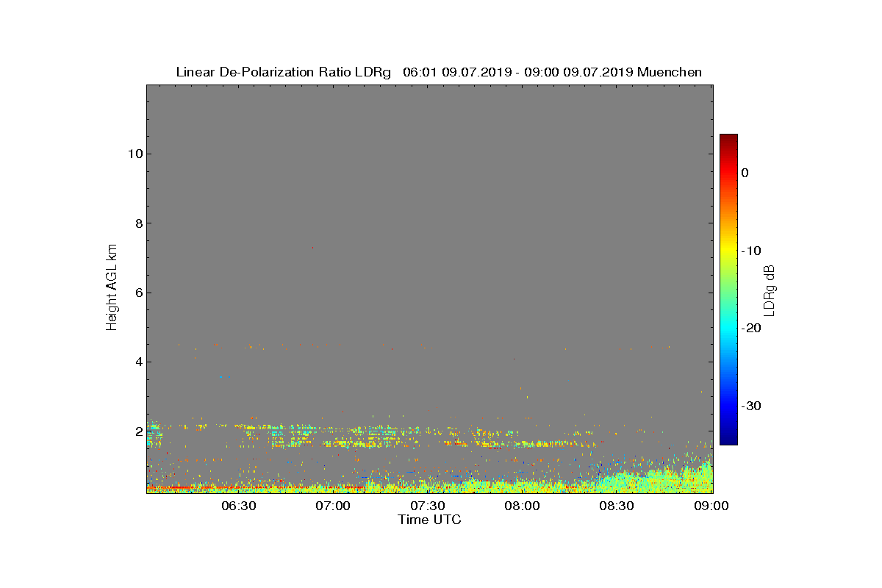Click the 08:30 time tick label
This screenshot has height=588, width=882.
(x=617, y=506)
